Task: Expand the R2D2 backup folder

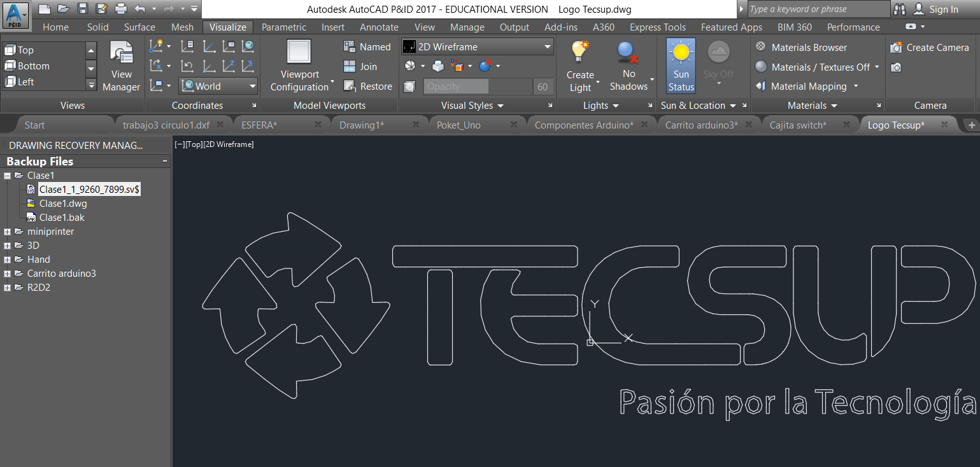Action: pos(7,288)
